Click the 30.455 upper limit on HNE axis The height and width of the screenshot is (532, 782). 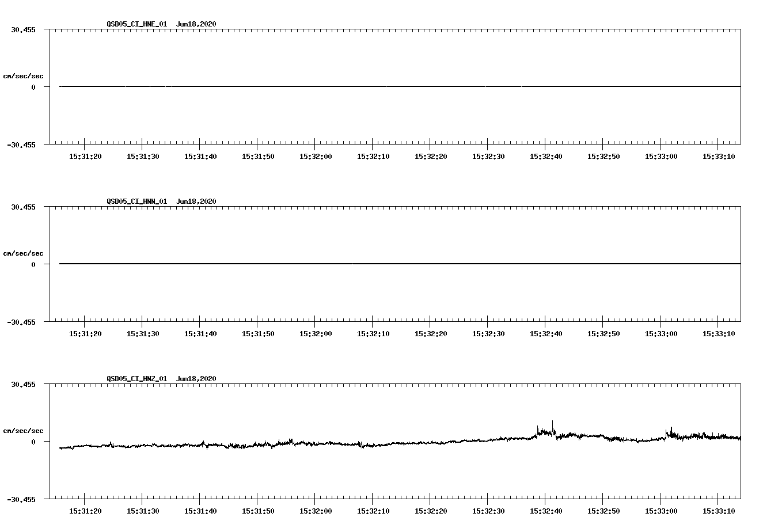pos(23,29)
